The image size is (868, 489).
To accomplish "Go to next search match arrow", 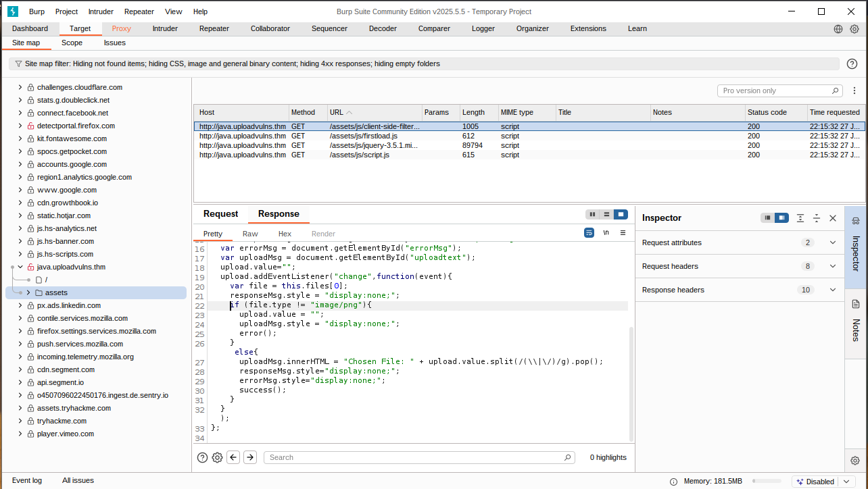I will point(250,457).
